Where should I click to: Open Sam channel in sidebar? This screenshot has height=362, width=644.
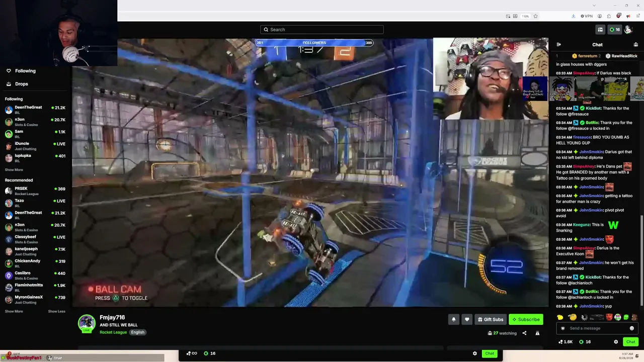pyautogui.click(x=35, y=134)
